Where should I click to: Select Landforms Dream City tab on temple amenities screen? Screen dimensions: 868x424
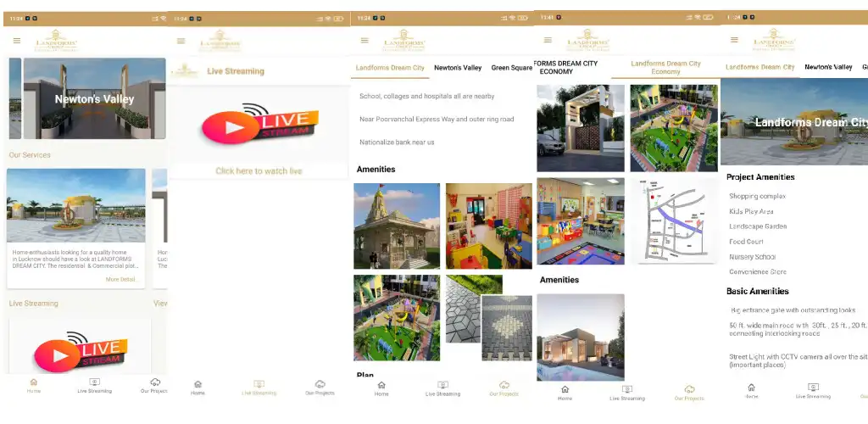click(390, 68)
